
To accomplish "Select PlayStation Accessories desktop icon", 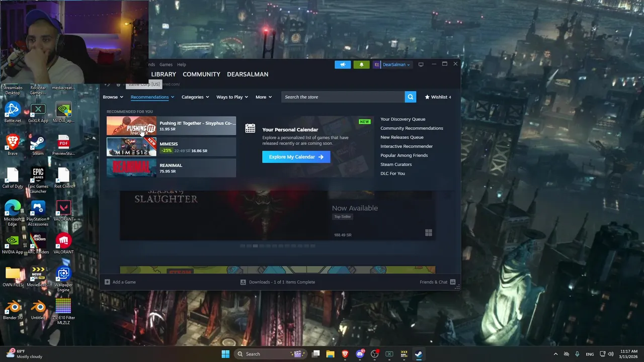I will point(38,213).
